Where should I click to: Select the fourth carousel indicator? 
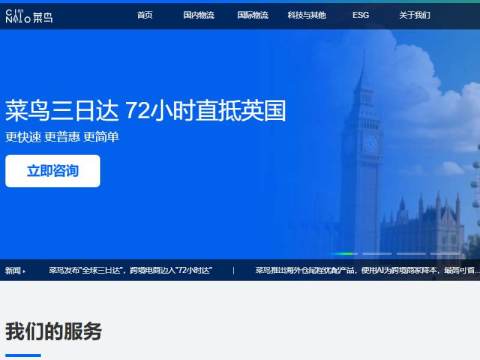(x=445, y=254)
